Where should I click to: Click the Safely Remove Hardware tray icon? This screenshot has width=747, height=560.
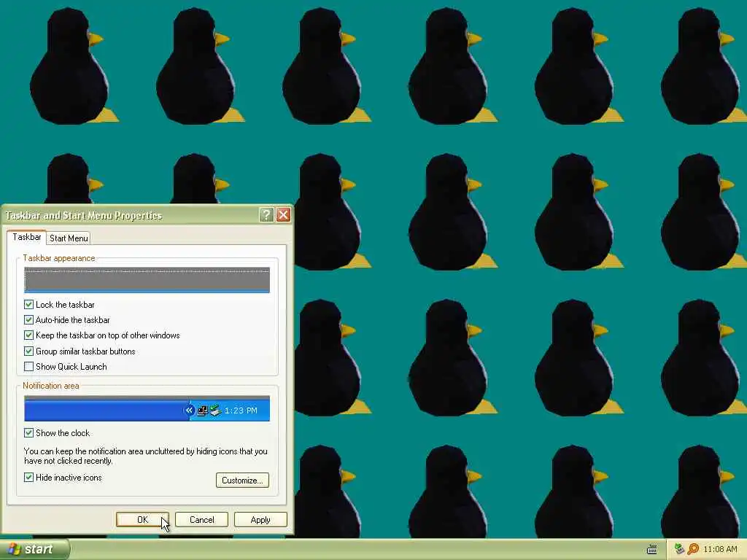coord(679,550)
